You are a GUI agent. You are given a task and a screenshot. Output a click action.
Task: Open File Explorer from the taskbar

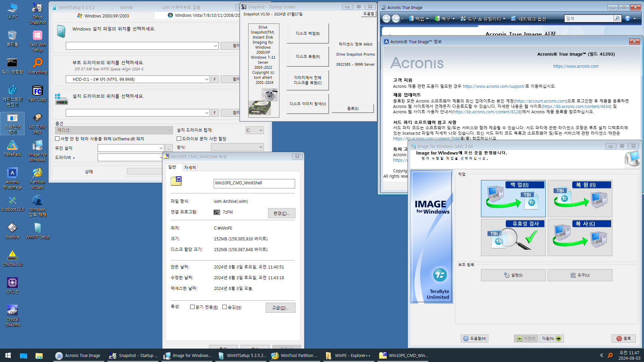pyautogui.click(x=39, y=355)
